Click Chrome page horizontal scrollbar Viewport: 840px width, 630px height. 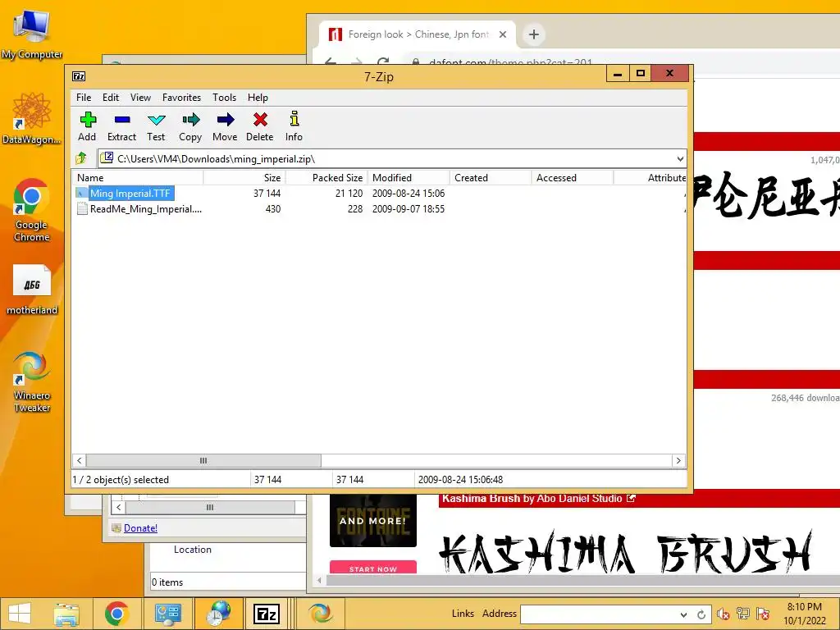pos(583,580)
